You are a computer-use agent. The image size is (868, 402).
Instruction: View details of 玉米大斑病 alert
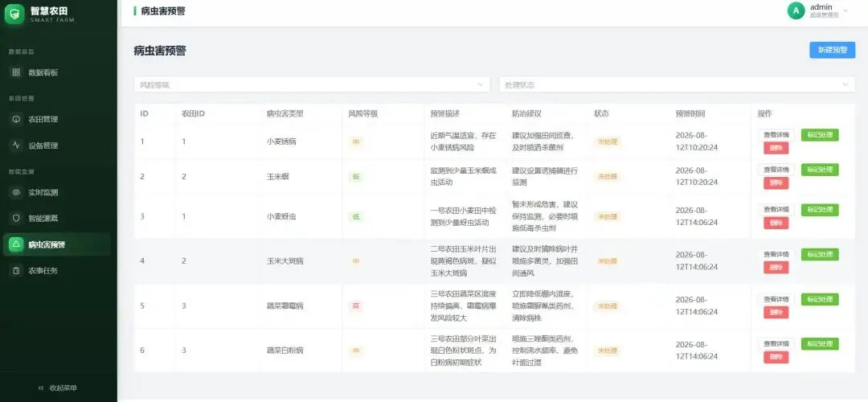(776, 254)
